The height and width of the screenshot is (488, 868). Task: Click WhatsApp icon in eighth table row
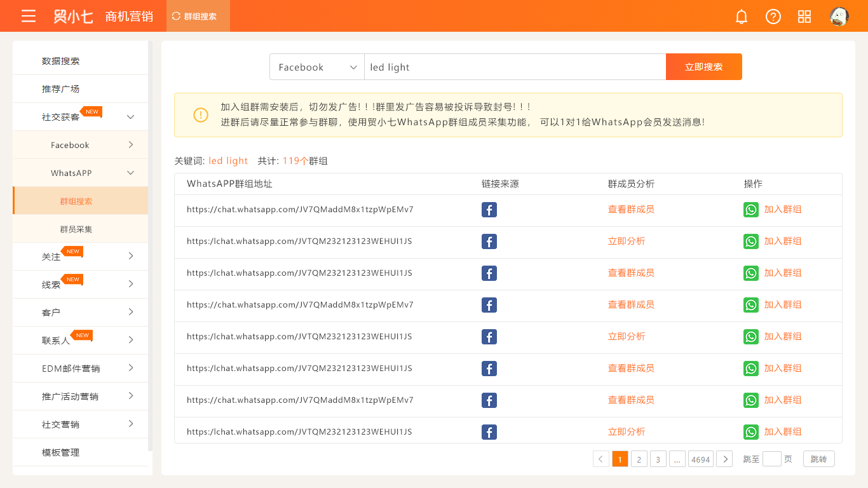tap(751, 432)
